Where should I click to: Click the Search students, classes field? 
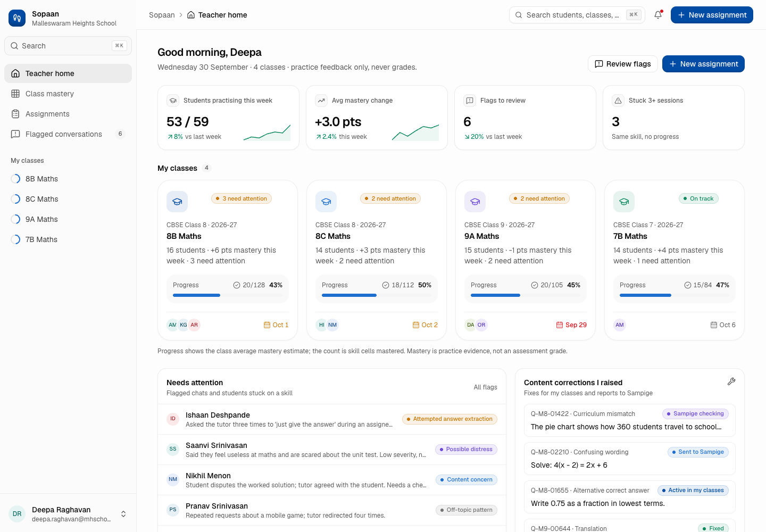pos(577,15)
